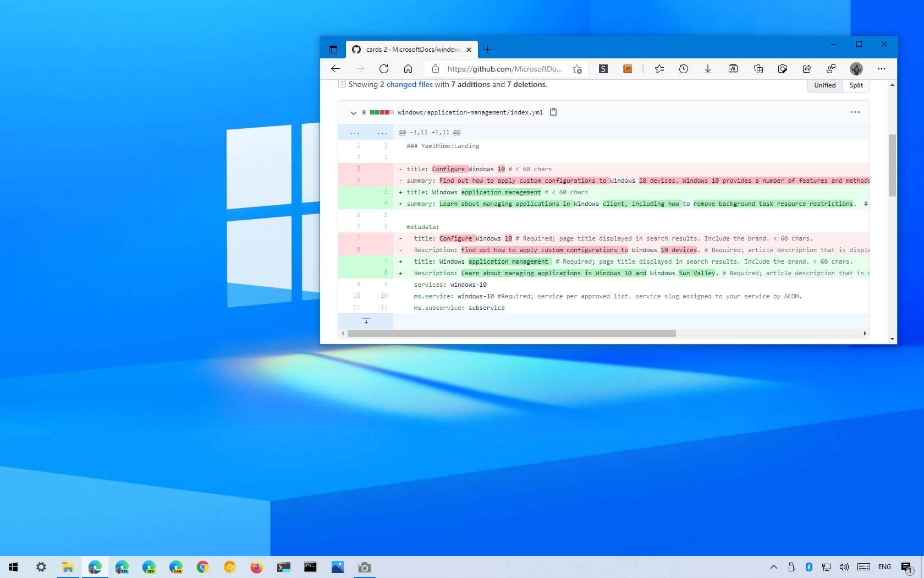Go to browser Home page icon
The image size is (924, 578).
pyautogui.click(x=408, y=69)
